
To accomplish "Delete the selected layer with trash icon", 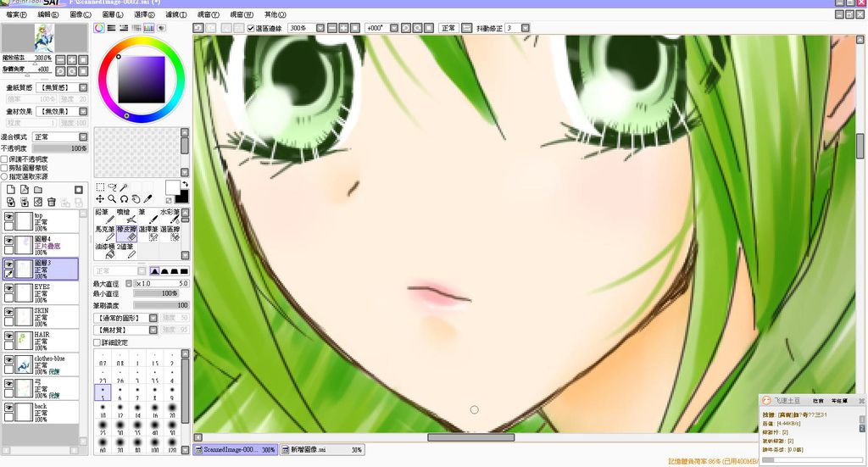I will [52, 202].
